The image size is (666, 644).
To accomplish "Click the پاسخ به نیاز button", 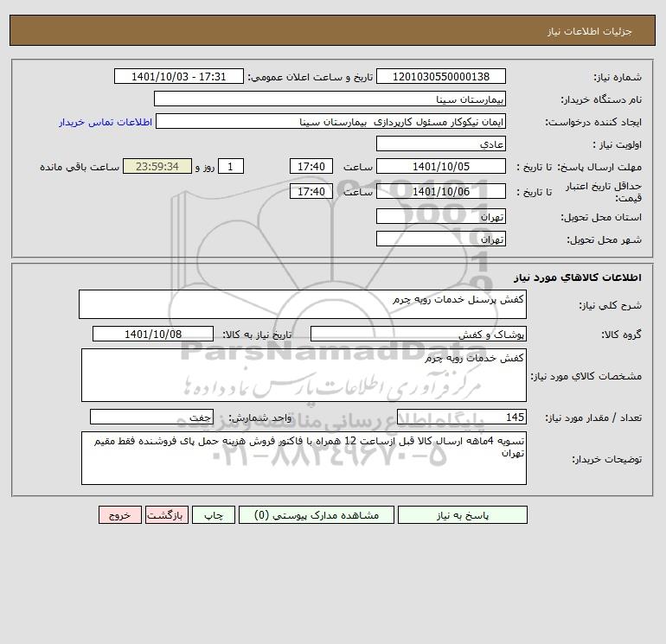I will click(463, 515).
